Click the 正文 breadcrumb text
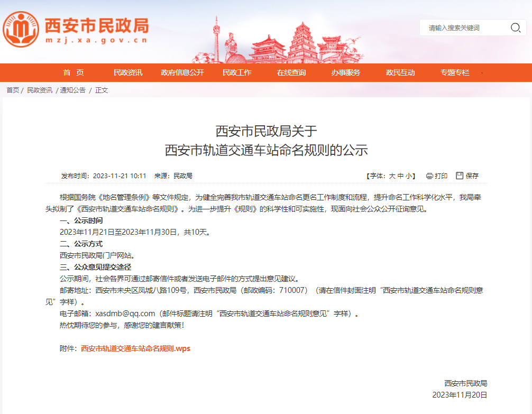The image size is (532, 414). [102, 90]
